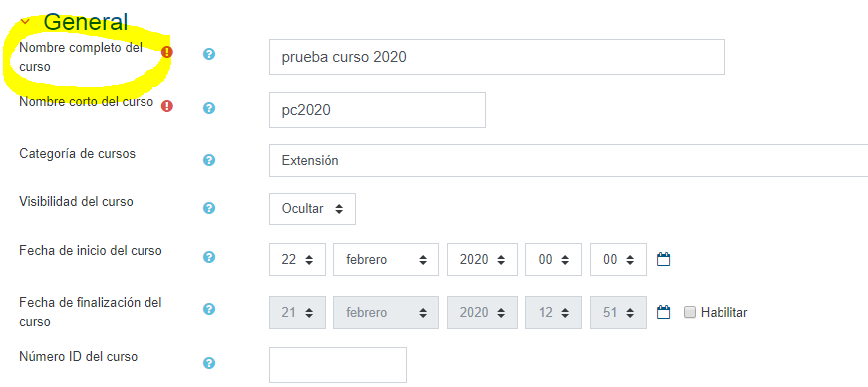Image resolution: width=868 pixels, height=387 pixels.
Task: Open the Ocultar visibility dropdown
Action: 312,209
